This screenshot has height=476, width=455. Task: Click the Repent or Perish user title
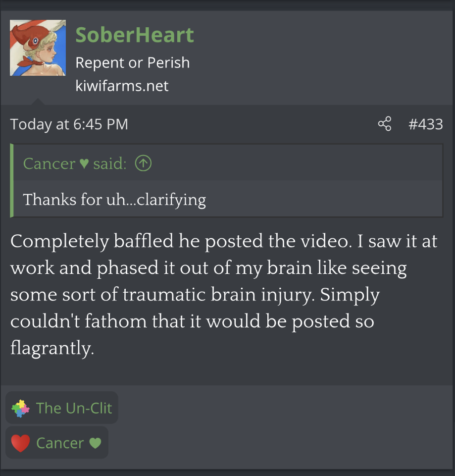click(x=132, y=63)
